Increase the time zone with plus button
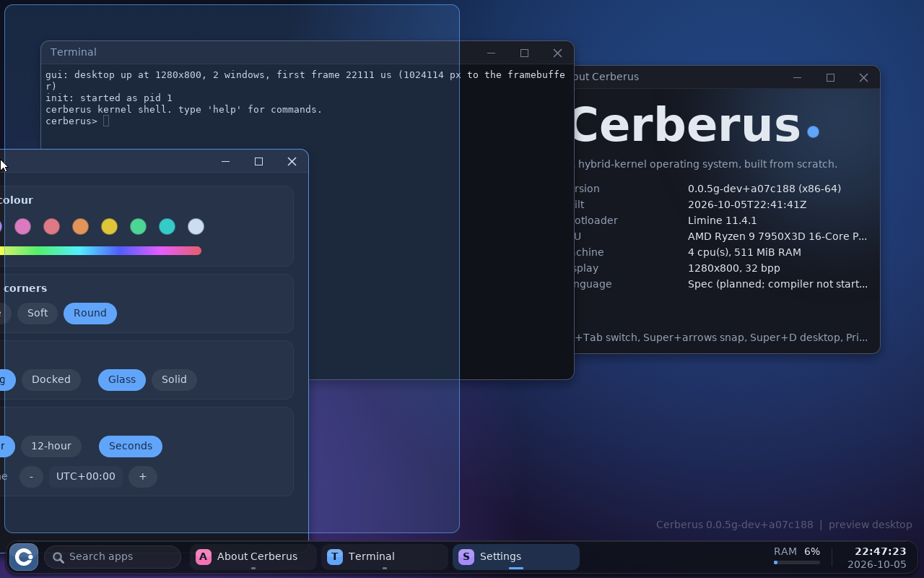Image resolution: width=924 pixels, height=578 pixels. 143,476
